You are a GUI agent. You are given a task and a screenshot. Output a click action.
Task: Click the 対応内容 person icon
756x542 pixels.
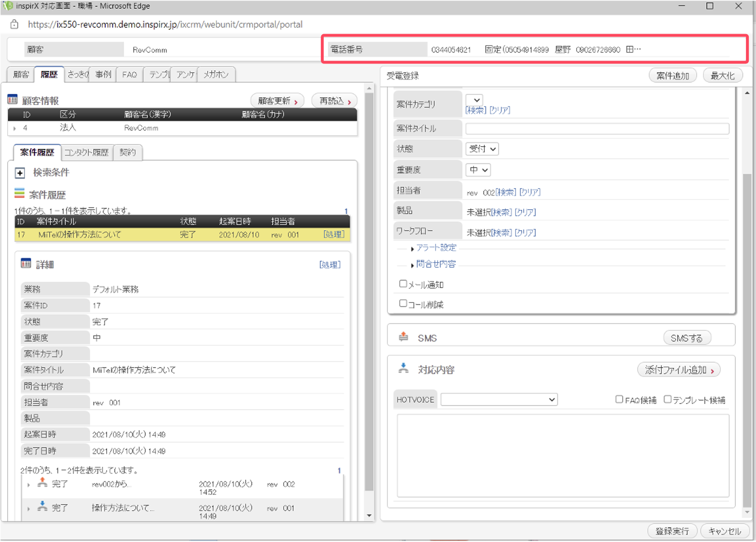point(403,368)
